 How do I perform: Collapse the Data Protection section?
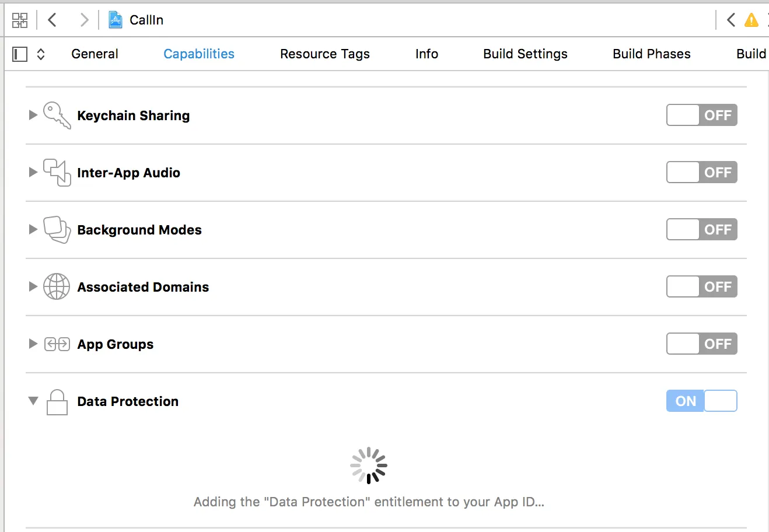point(33,401)
